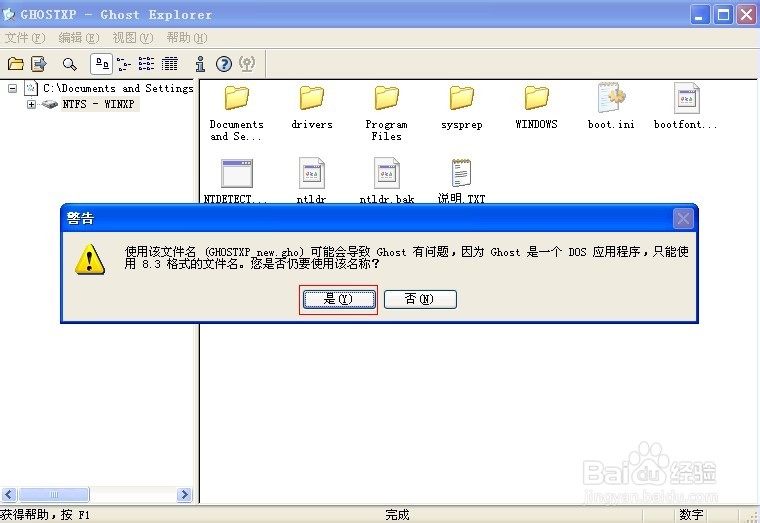This screenshot has height=523, width=760.
Task: Click the grayed LiveUpdate toolbar icon
Action: tap(247, 63)
